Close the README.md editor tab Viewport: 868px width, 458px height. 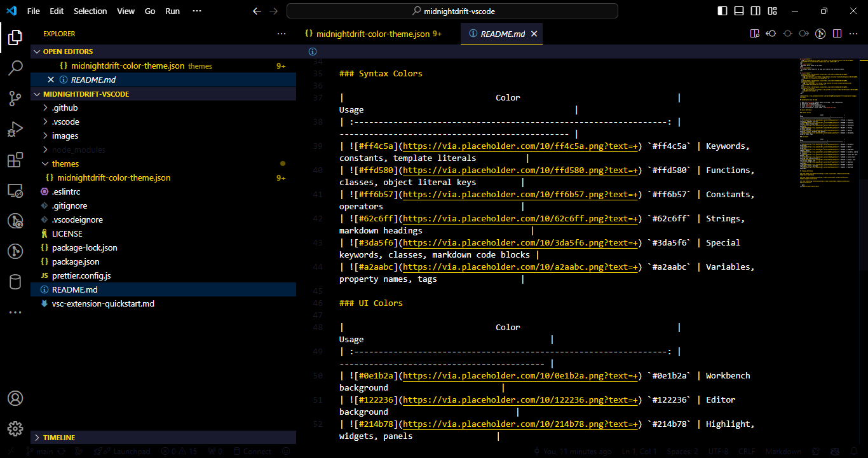pos(534,34)
